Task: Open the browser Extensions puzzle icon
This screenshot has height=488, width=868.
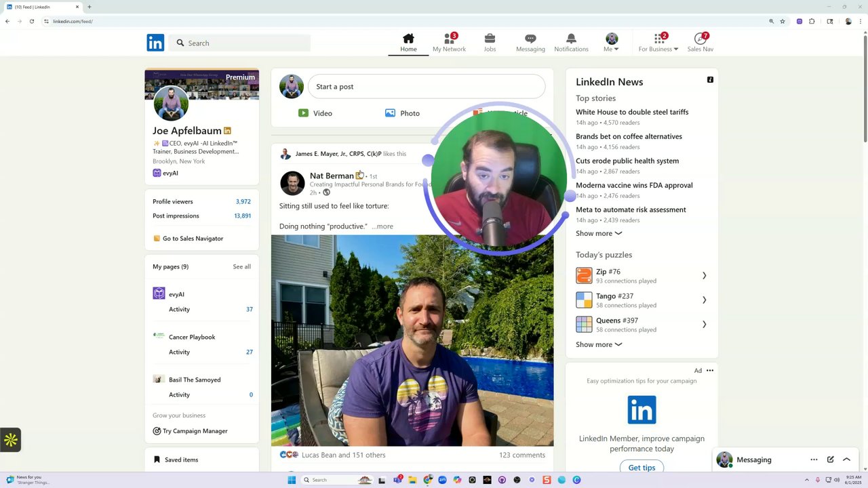Action: click(812, 21)
